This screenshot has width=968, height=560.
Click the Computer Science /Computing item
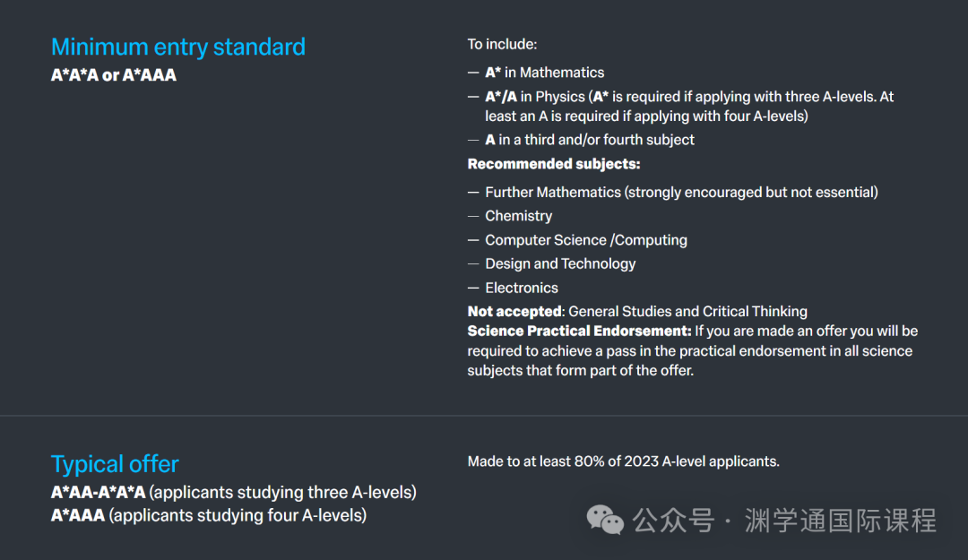click(x=586, y=240)
